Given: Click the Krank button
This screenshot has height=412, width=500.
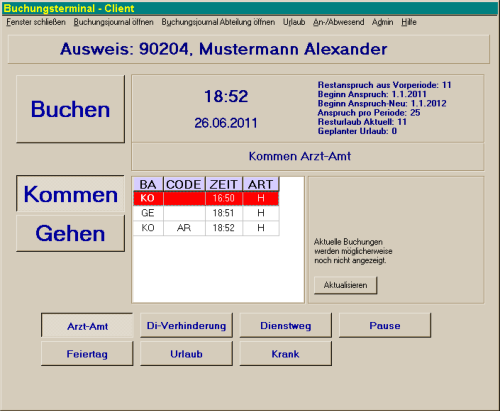Looking at the screenshot, I should coord(286,353).
